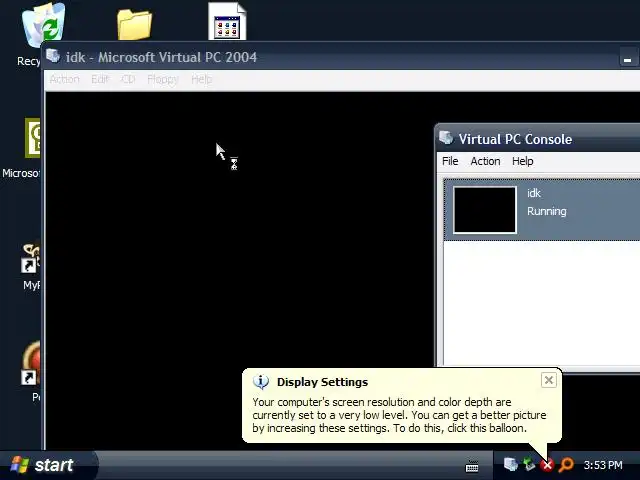
Task: Open the CD menu in the idk window
Action: 128,79
